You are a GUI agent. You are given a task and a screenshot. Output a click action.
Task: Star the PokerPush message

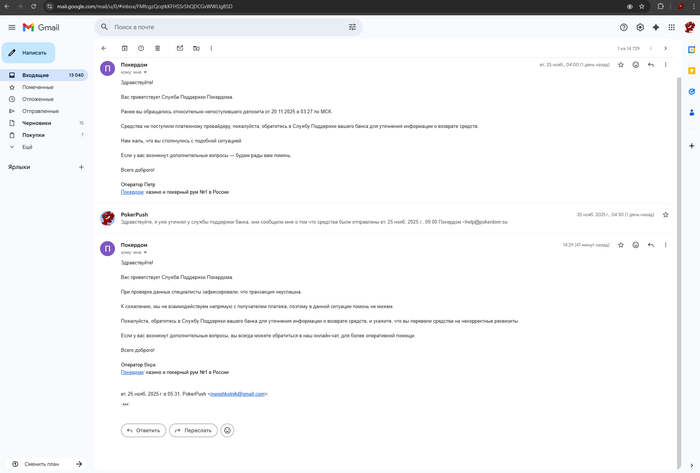pyautogui.click(x=666, y=215)
